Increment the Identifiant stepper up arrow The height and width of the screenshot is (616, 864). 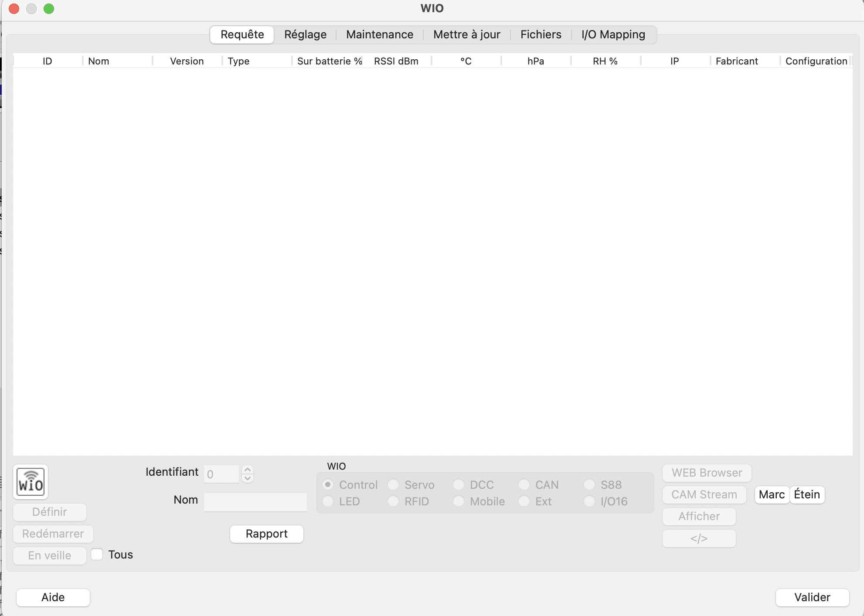pyautogui.click(x=248, y=470)
